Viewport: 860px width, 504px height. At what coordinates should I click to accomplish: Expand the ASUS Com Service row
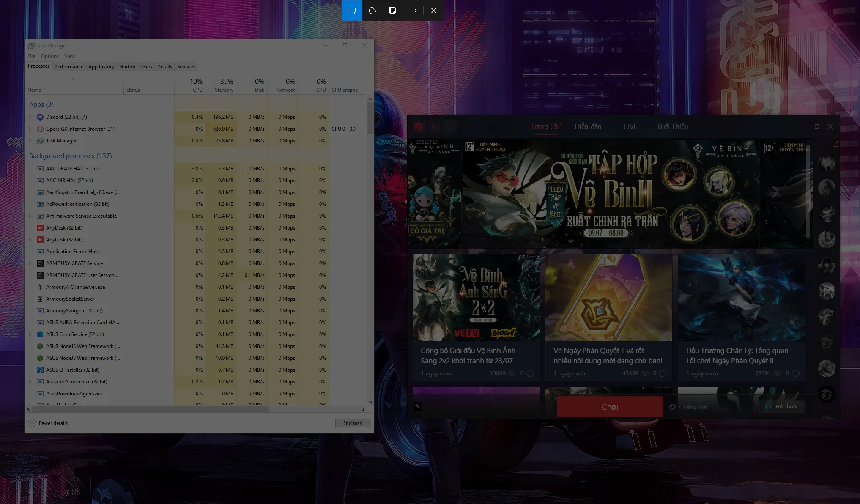coord(30,334)
